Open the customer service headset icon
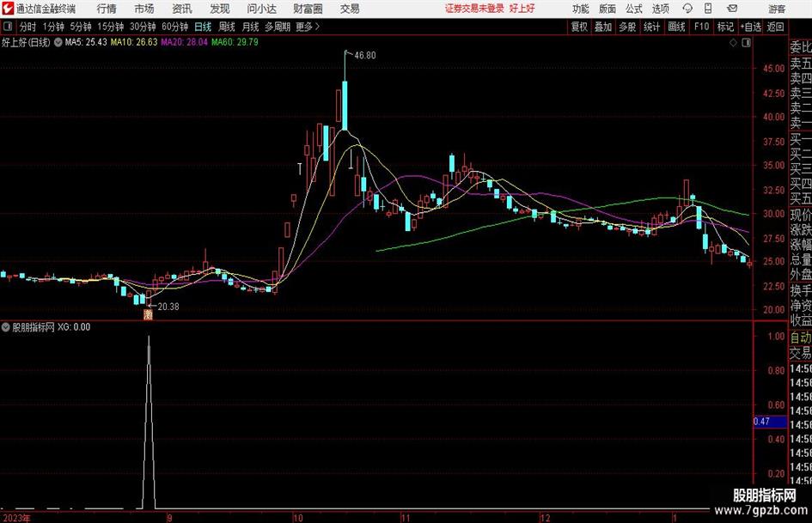Screen dimensions: 812x523 point(687,9)
